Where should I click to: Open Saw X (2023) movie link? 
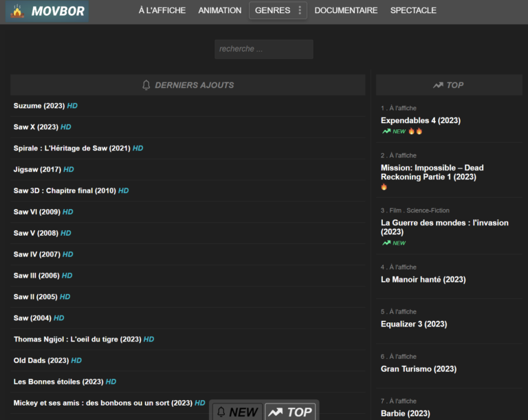click(x=36, y=127)
